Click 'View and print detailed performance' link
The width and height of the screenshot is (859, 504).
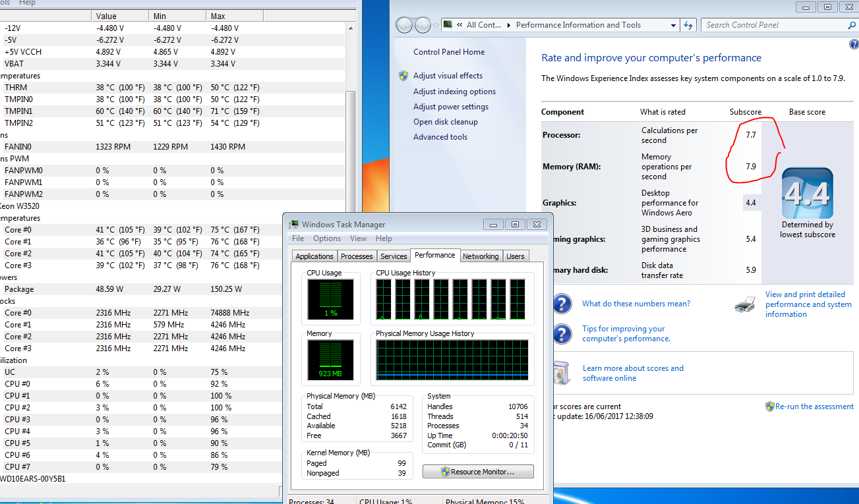(808, 304)
